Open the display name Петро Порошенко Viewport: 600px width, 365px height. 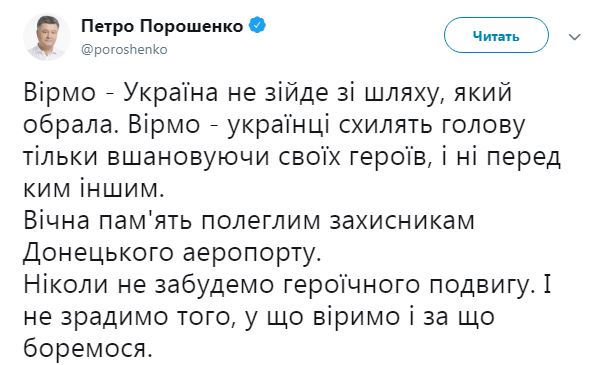point(162,26)
